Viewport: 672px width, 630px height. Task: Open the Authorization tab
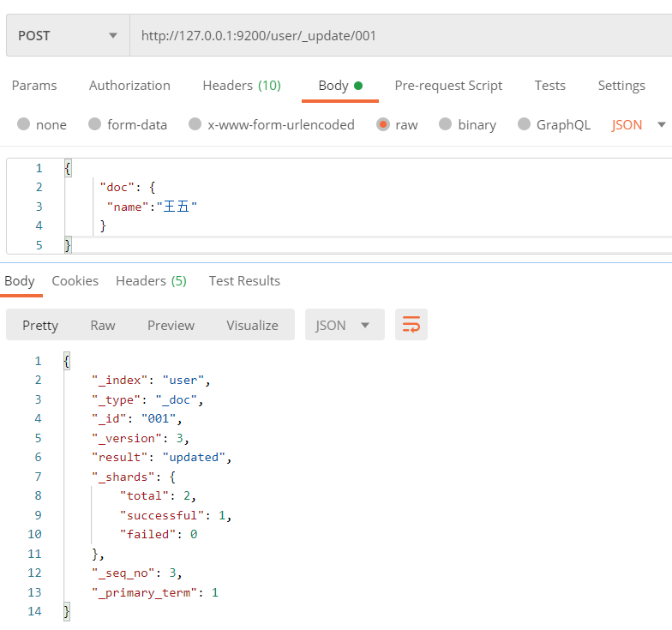pos(129,86)
